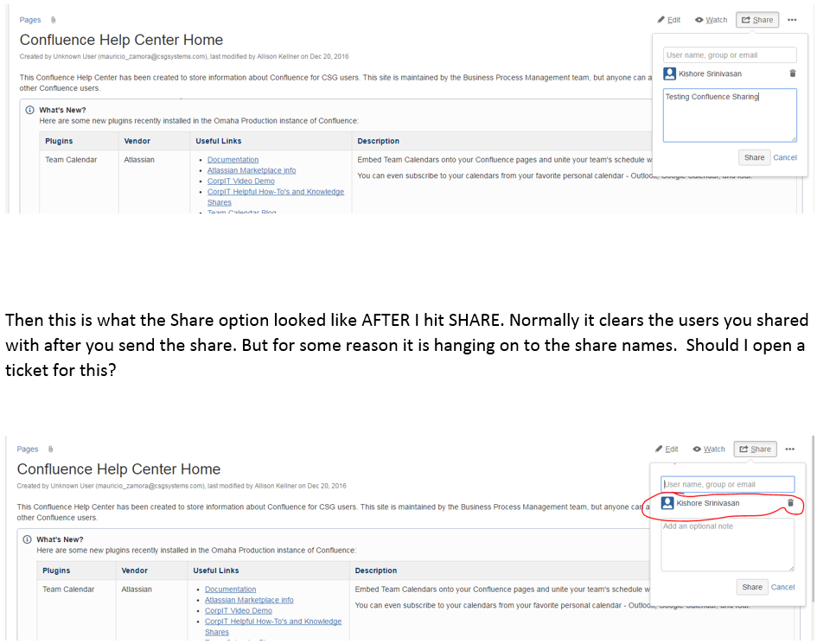817x644 pixels.
Task: Click 'Confluence Help Center Home' title in bottom screenshot
Action: click(118, 469)
